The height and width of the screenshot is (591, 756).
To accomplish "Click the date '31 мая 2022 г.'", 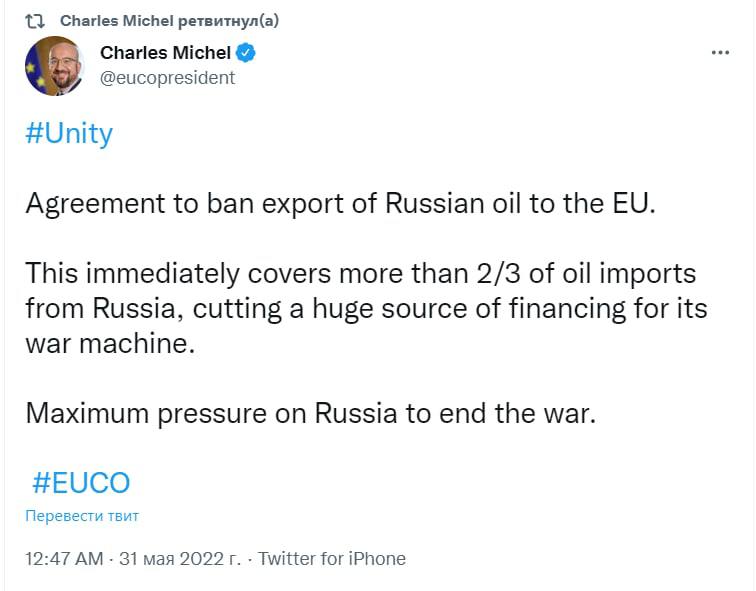I will [x=180, y=559].
